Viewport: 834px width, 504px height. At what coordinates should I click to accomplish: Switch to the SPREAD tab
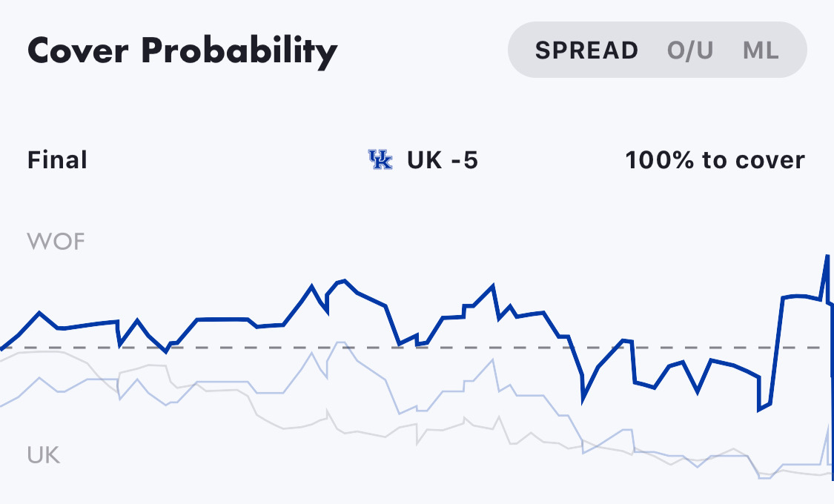point(586,50)
